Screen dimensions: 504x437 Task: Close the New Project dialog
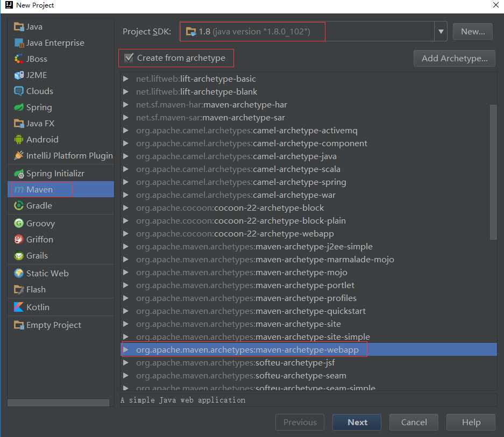pyautogui.click(x=496, y=5)
